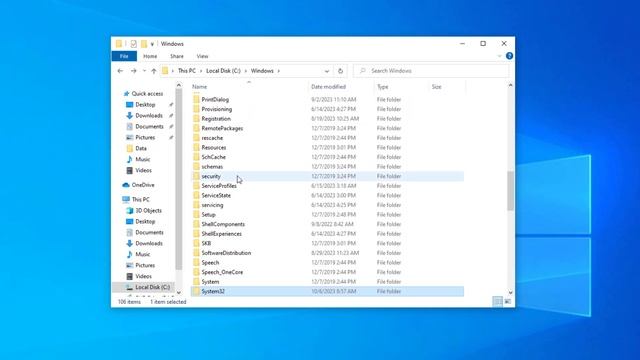Go back using the Back arrow

click(120, 71)
